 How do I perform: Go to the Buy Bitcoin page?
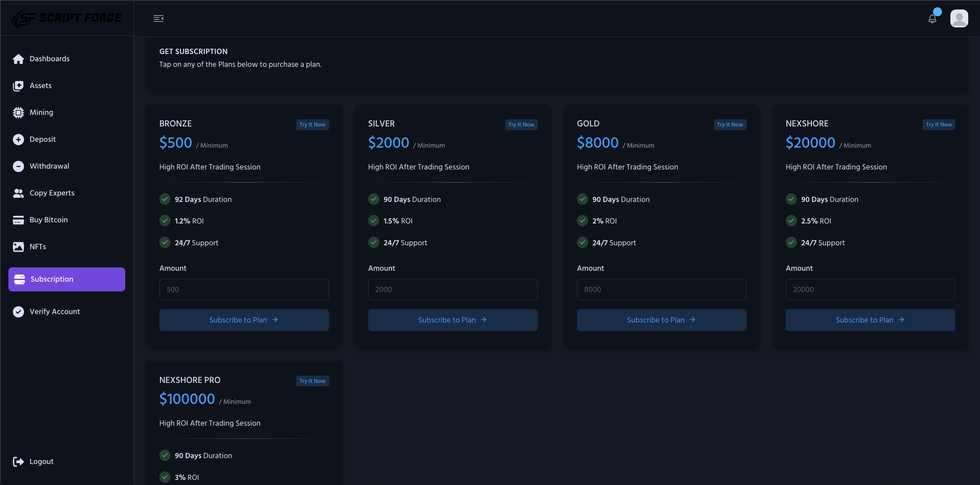tap(48, 220)
